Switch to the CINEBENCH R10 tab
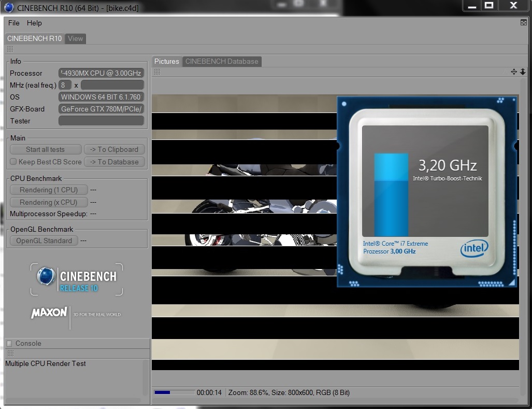 (35, 39)
